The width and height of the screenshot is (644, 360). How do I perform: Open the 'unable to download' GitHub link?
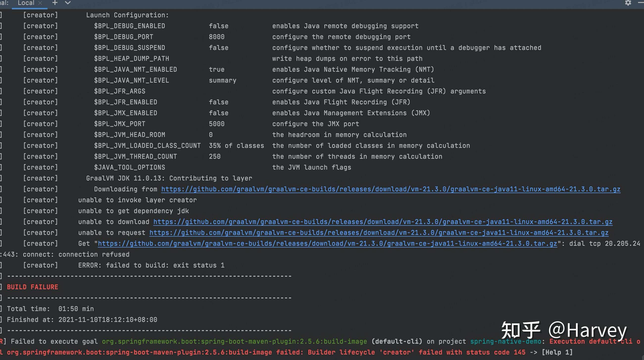382,222
